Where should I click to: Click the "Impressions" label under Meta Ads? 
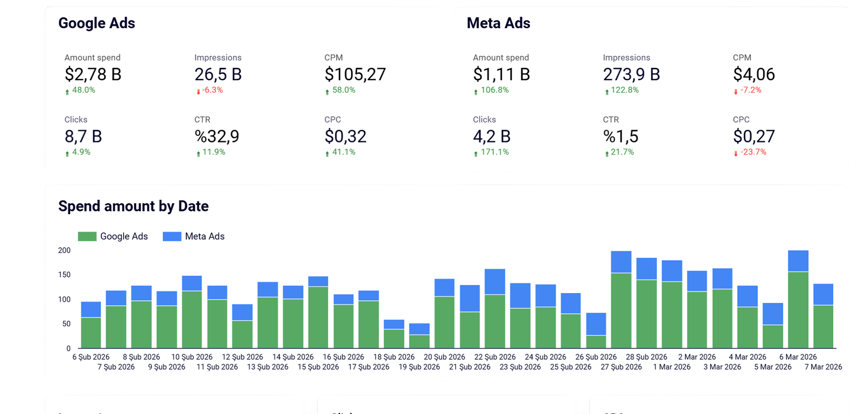(627, 57)
